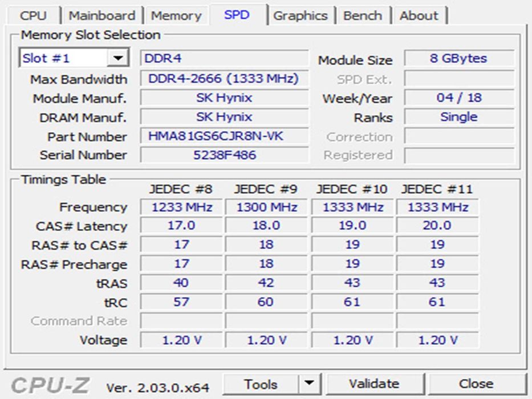Screen dimensions: 532x399
Task: Click the JEDEC #11 1333 MHz frequency
Action: tap(437, 207)
